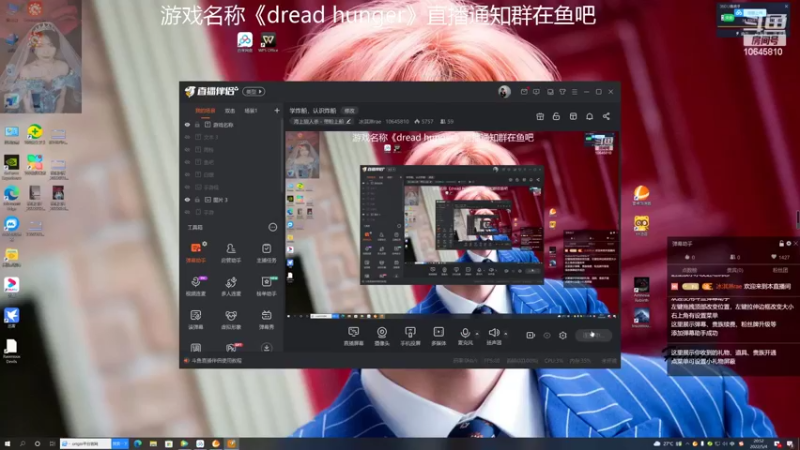This screenshot has width=800, height=450.
Task: Open the 弹幕秀 tool icon
Action: [x=266, y=319]
